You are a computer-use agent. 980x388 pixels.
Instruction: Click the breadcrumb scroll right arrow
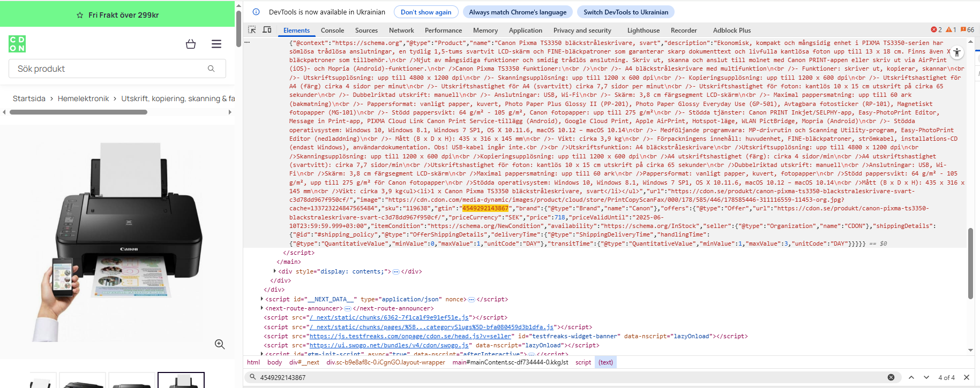pyautogui.click(x=230, y=112)
